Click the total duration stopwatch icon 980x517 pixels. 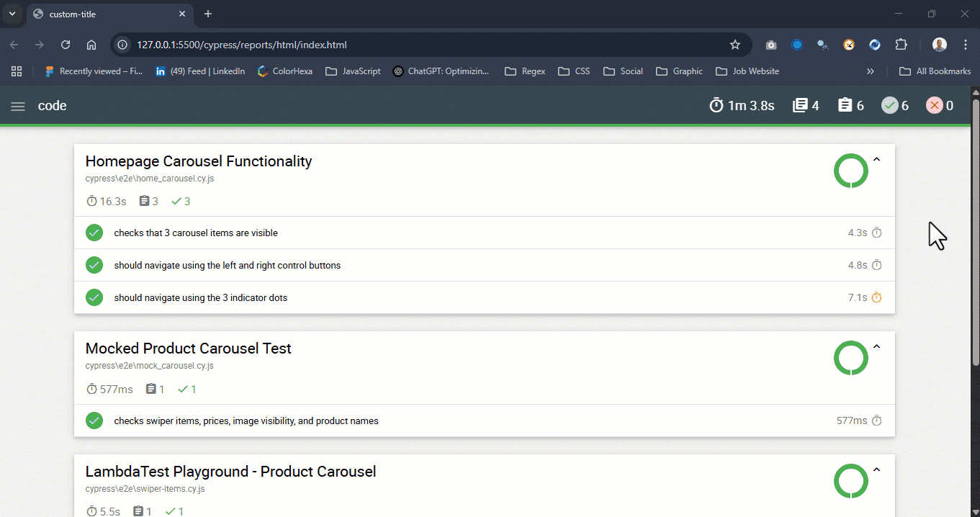click(x=716, y=106)
